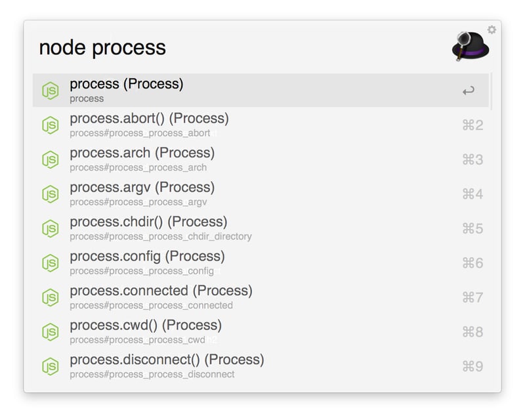Screen dimensions: 525x420
Task: Open Alfred preferences gear icon
Action: point(492,30)
